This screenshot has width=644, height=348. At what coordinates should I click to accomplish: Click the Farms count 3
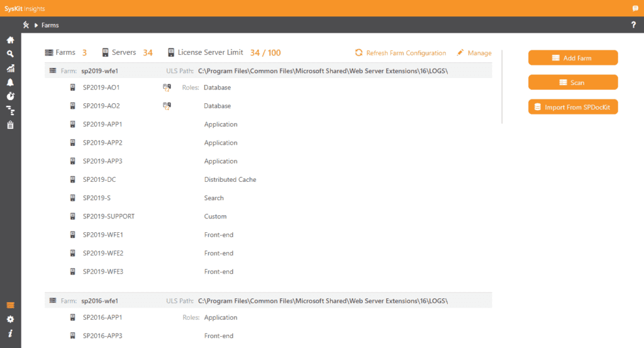[84, 53]
